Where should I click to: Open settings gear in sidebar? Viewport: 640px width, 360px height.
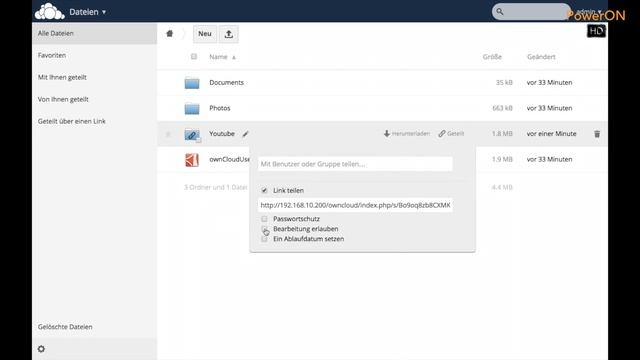tap(41, 349)
